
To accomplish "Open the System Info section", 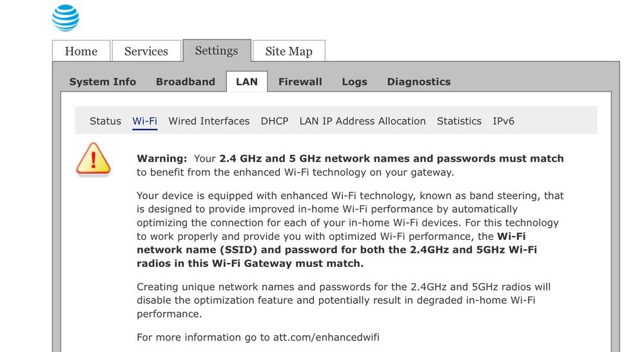I will (x=102, y=82).
